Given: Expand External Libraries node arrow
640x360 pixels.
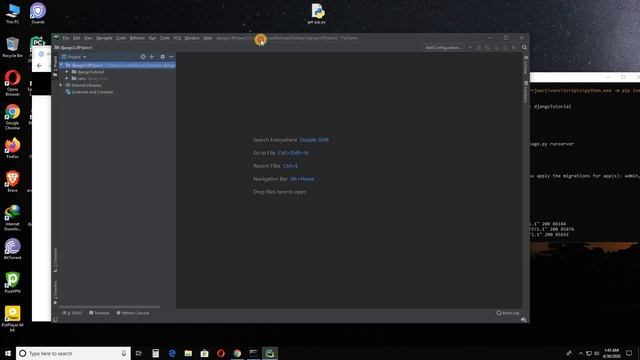Looking at the screenshot, I should (61, 85).
